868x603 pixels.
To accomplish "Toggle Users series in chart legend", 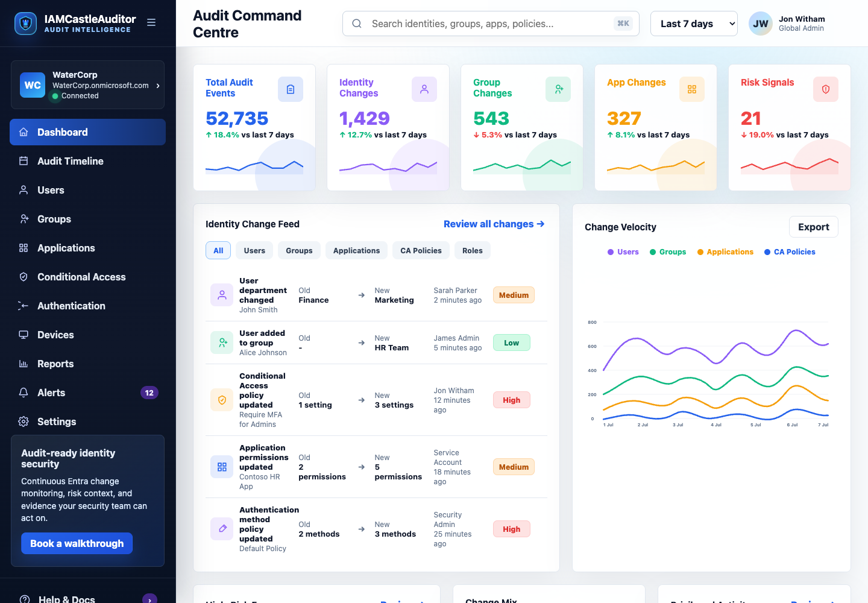I will click(x=623, y=252).
